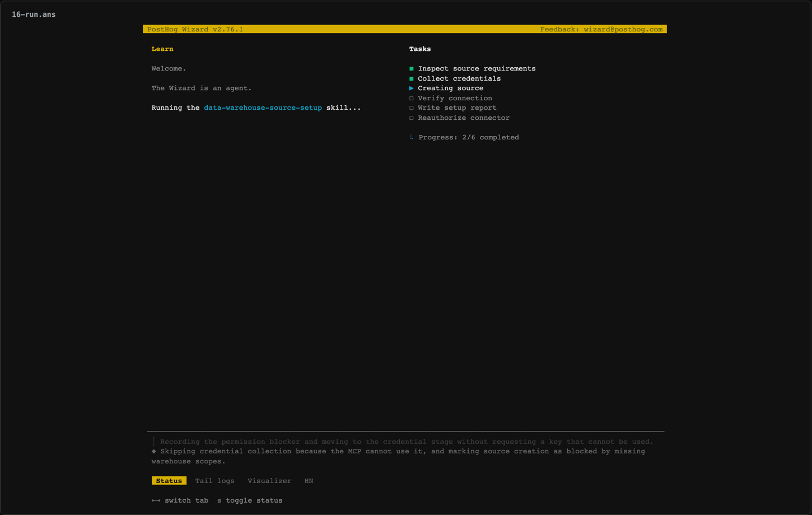Toggle the Verify connection checkbox
Viewport: 812px width, 515px height.
(412, 99)
